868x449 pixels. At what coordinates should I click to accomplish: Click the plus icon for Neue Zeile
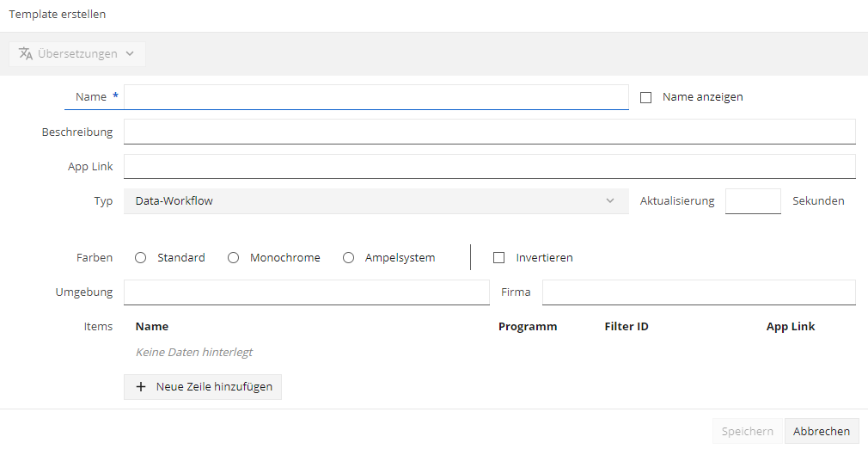click(141, 387)
